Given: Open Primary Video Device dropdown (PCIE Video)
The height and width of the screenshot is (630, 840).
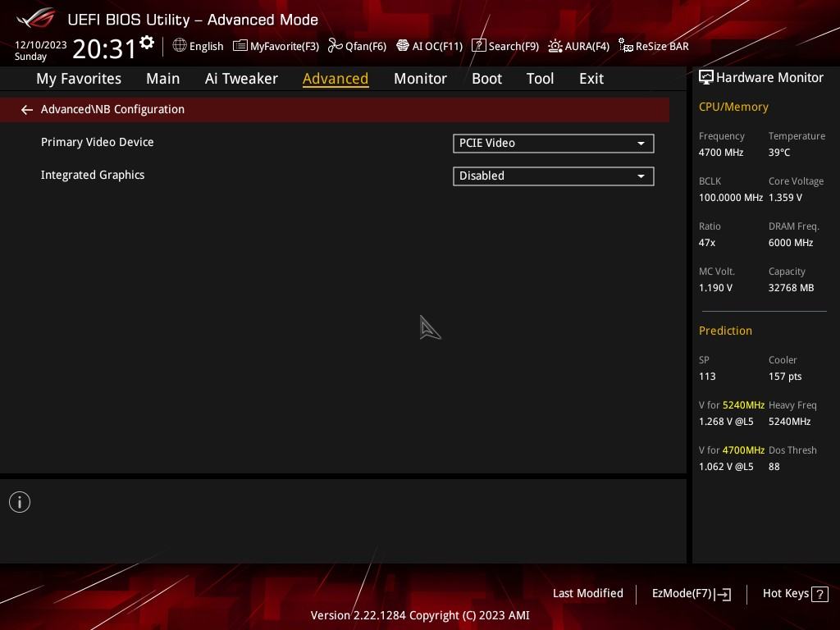Looking at the screenshot, I should click(554, 143).
